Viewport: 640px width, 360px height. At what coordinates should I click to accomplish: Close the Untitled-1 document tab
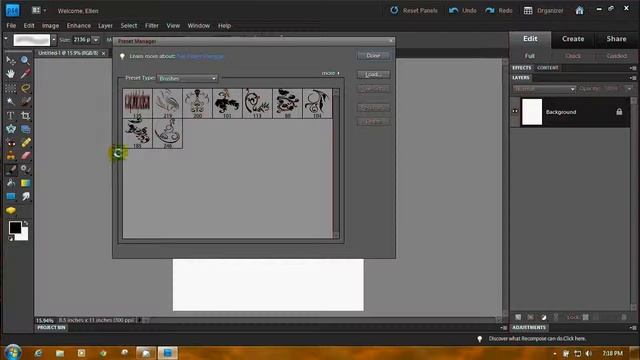(103, 53)
